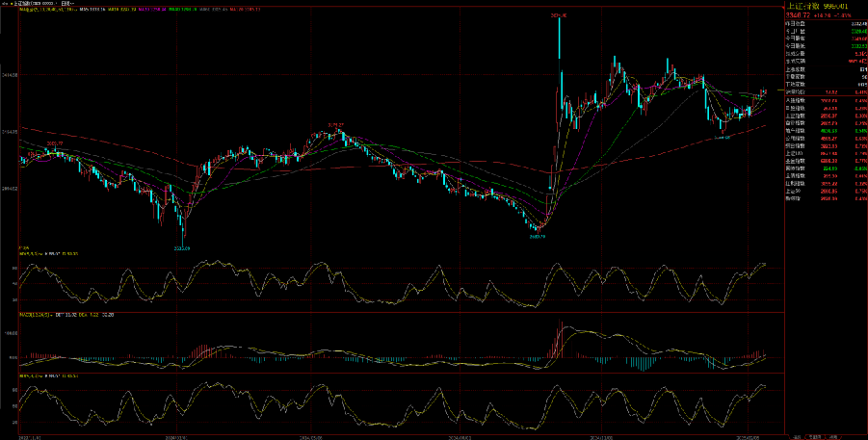Open 新综指 in the index list
This screenshot has width=868, height=440.
825,198
